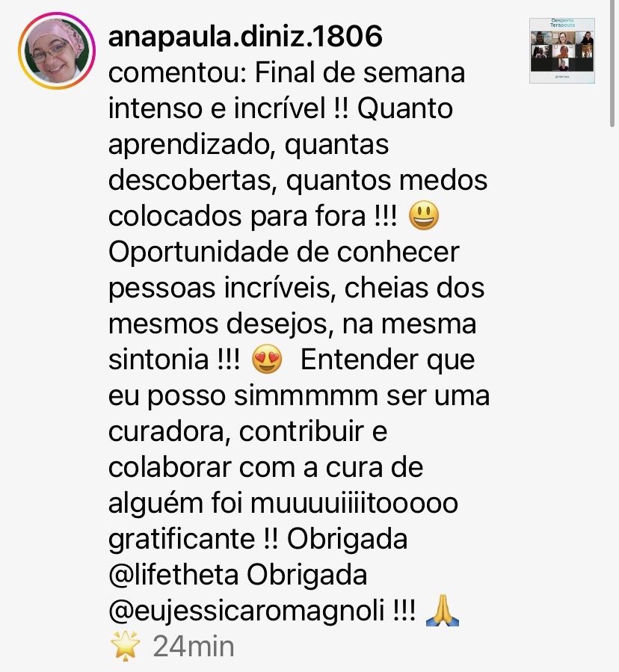Click the 'simmmmm' word in comment

(x=306, y=395)
